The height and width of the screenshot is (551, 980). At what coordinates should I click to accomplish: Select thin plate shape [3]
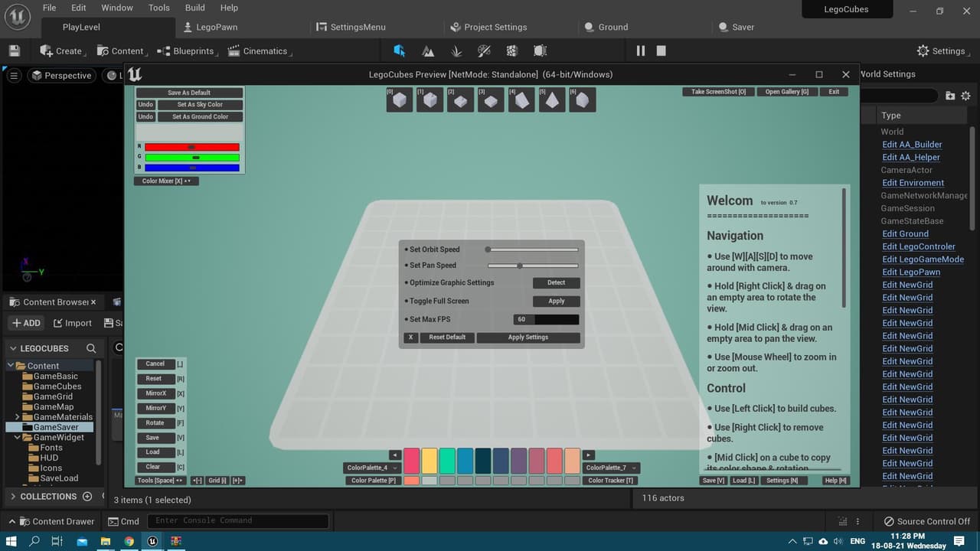[491, 99]
